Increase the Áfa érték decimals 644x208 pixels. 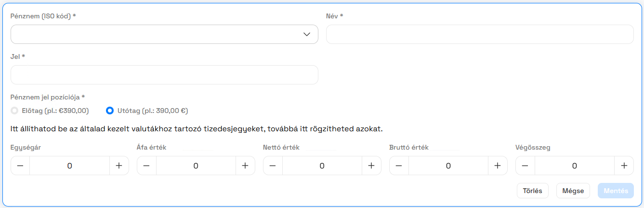tap(245, 166)
